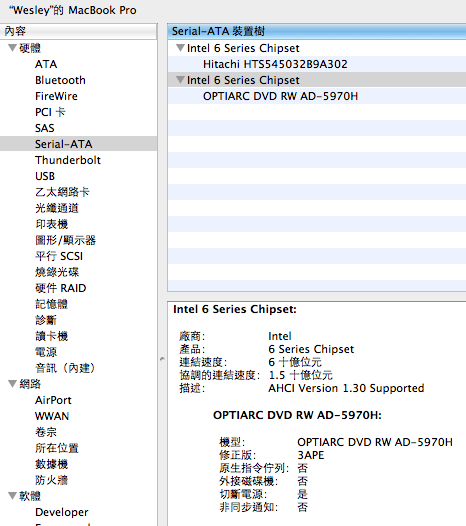
Task: Select the OPTIARC DVD RW AD-5970H row
Action: tap(317, 96)
